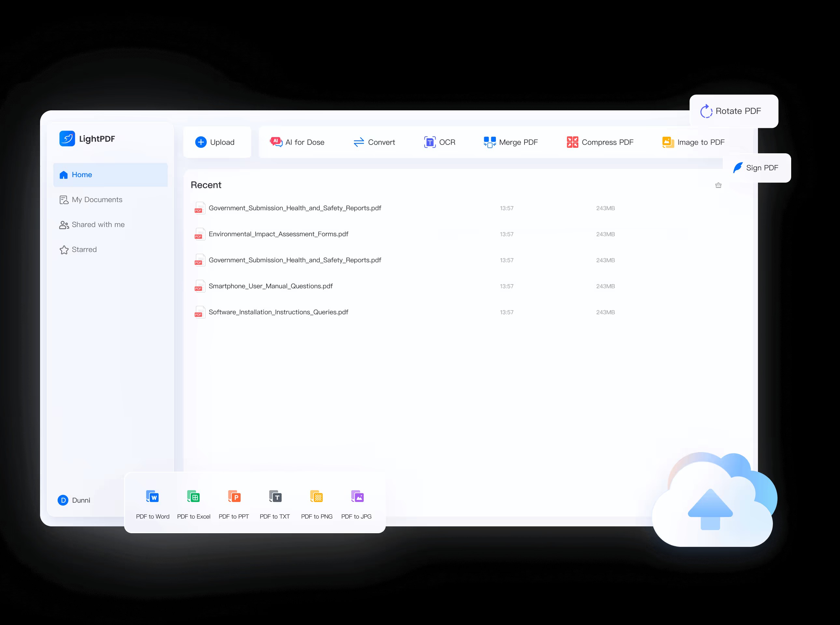The image size is (840, 625).
Task: Click the PDF to Excel icon
Action: pyautogui.click(x=193, y=496)
